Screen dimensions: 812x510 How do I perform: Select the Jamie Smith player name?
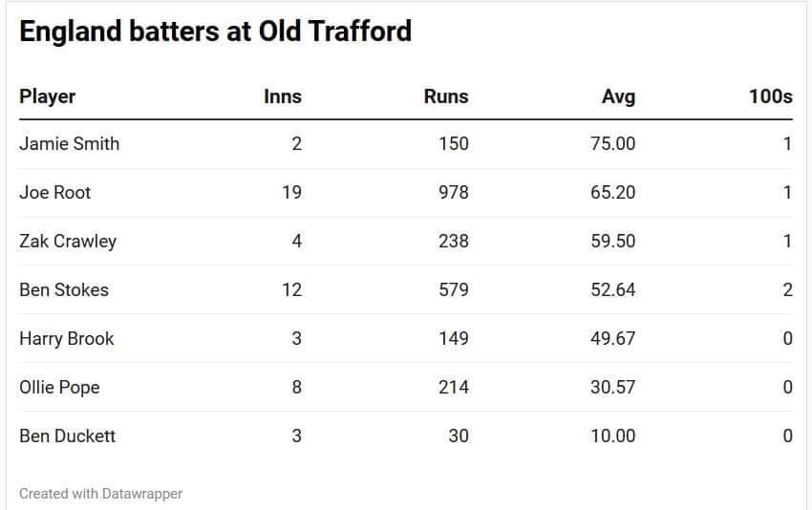pyautogui.click(x=69, y=143)
